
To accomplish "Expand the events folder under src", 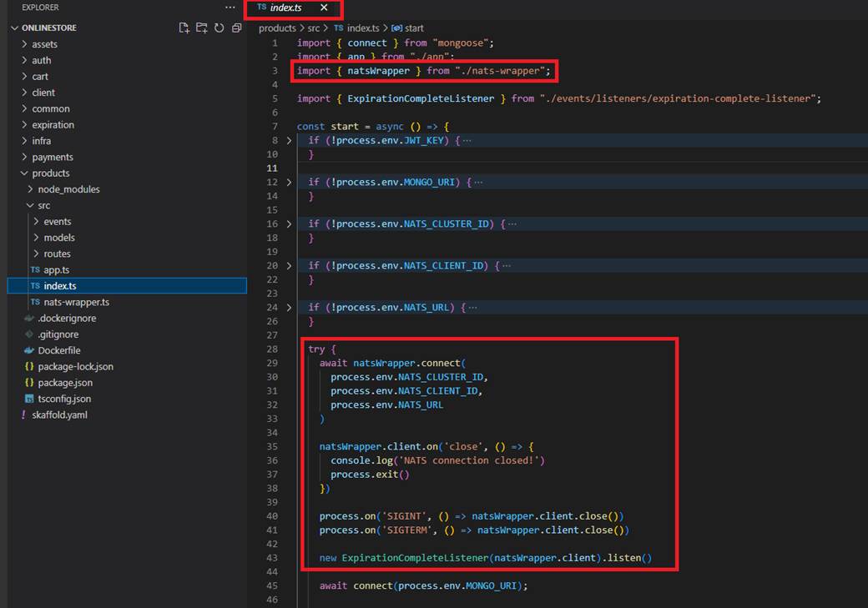I will click(x=57, y=222).
